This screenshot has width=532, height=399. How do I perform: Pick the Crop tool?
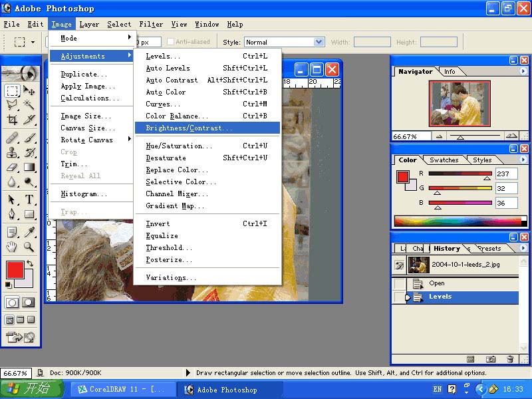pos(12,120)
